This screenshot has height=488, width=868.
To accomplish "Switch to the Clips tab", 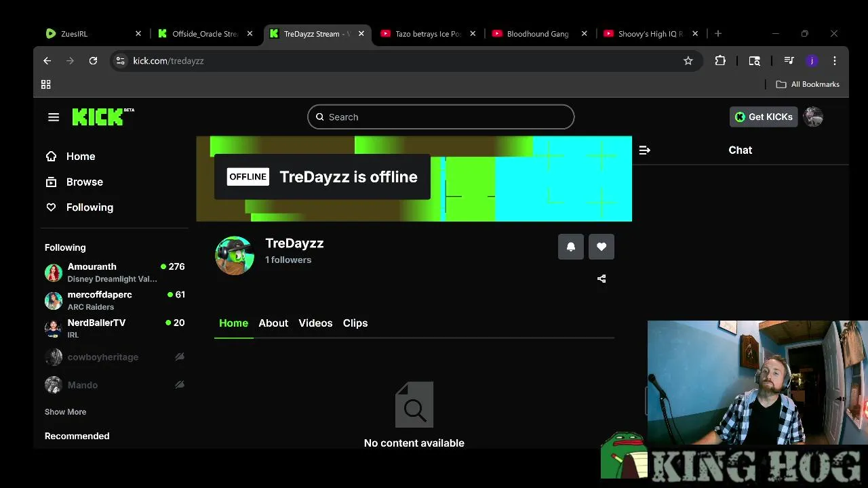I will click(355, 323).
